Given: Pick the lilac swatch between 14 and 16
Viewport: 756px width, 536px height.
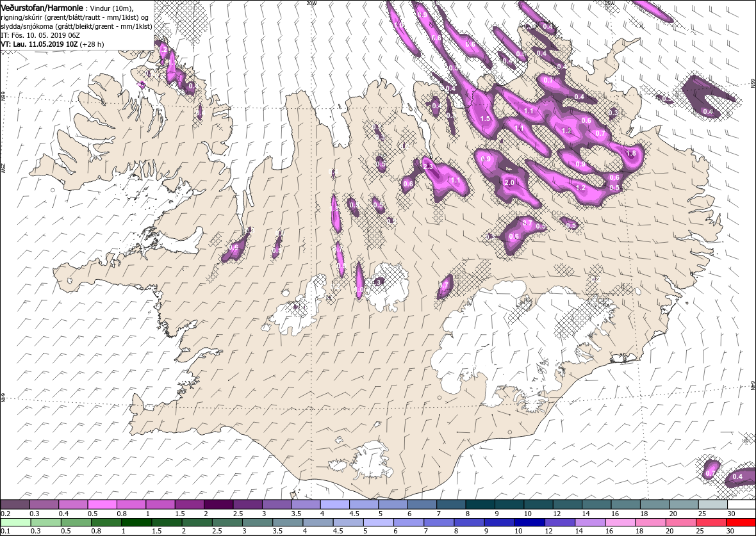Looking at the screenshot, I should [589, 523].
